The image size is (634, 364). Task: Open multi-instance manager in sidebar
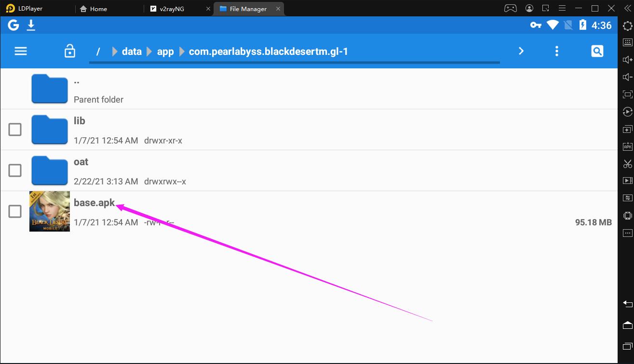point(627,129)
